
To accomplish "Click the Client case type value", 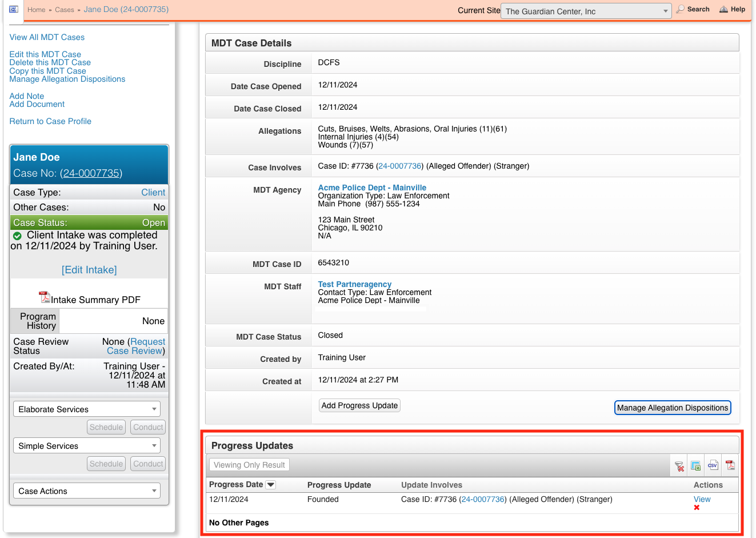I will click(x=153, y=193).
